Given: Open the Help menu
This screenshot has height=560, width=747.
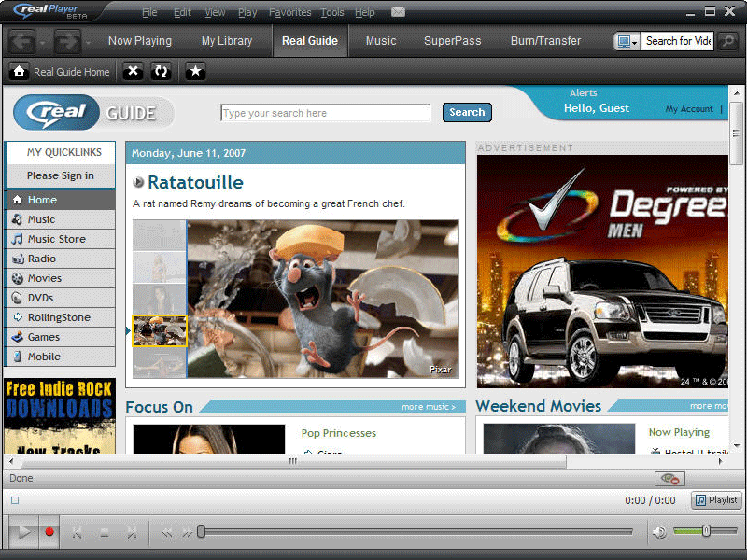Looking at the screenshot, I should click(x=364, y=12).
